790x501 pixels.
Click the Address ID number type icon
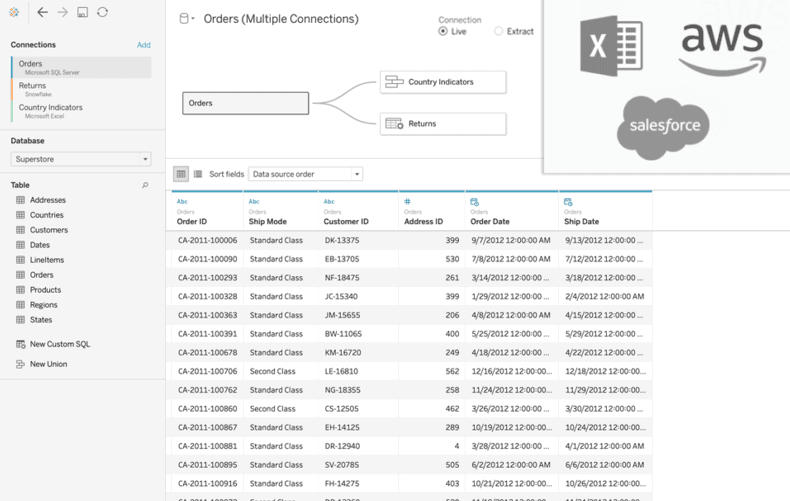[x=408, y=201]
